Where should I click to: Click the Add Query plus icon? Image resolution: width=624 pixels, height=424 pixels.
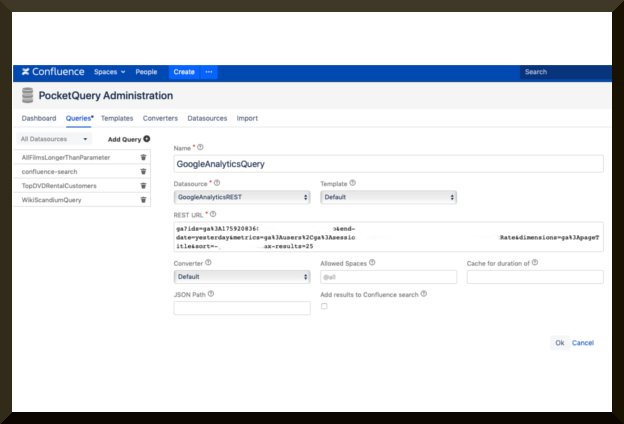coord(147,139)
